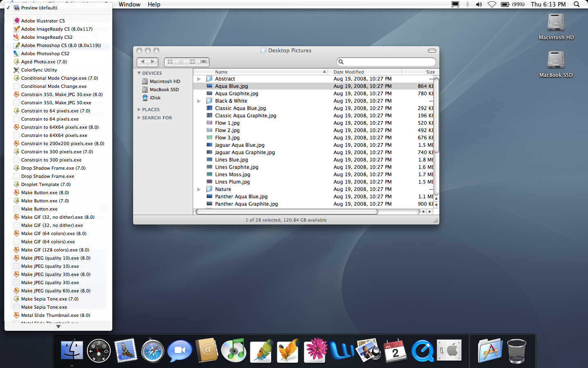Sort files by the Name column
The height and width of the screenshot is (368, 588).
261,72
